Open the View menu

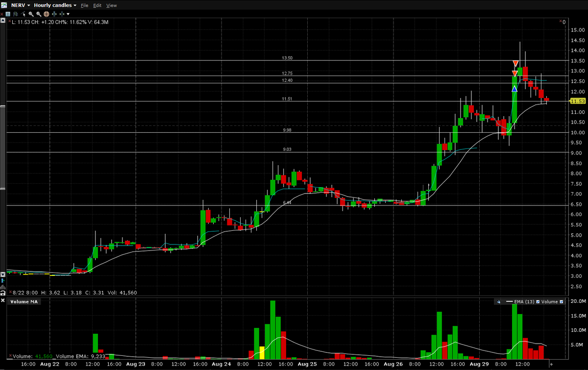pyautogui.click(x=111, y=5)
